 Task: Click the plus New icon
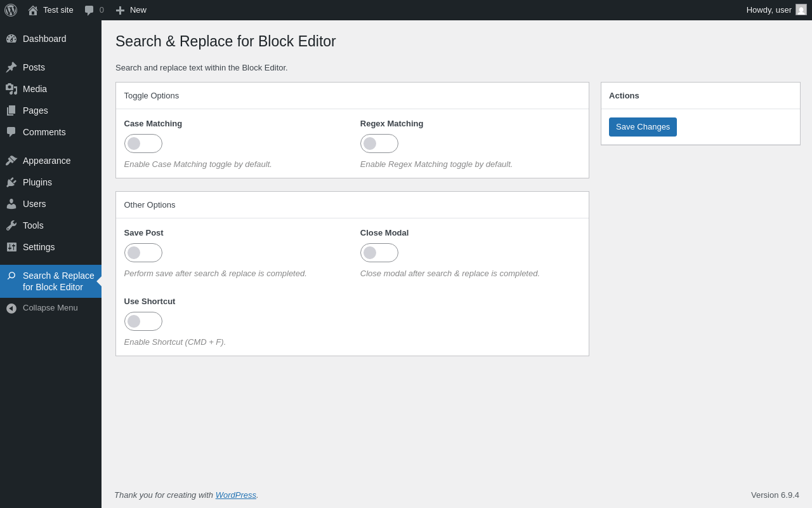120,10
